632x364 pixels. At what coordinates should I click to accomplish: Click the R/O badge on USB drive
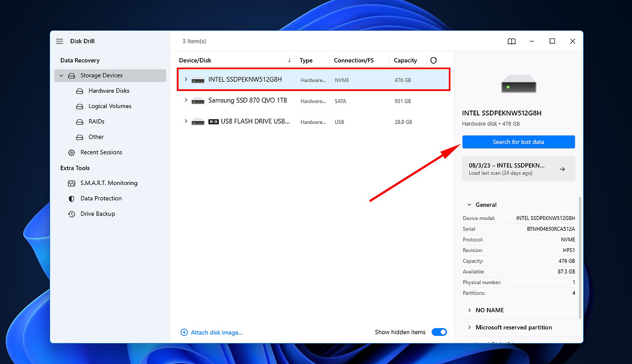click(213, 121)
